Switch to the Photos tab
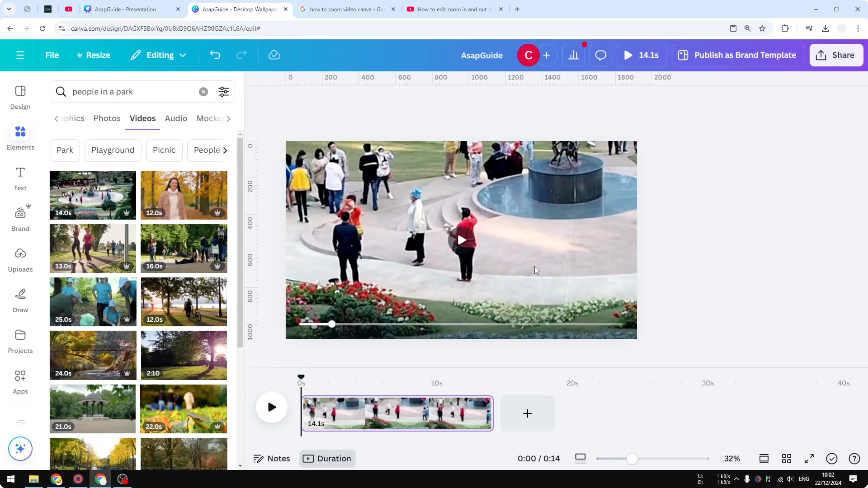The height and width of the screenshot is (488, 868). tap(106, 118)
